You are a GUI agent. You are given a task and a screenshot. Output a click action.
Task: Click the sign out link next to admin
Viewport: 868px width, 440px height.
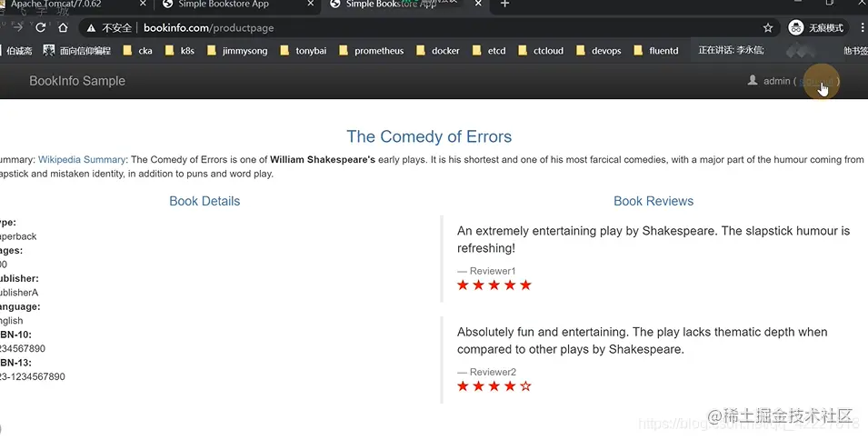[x=816, y=81]
